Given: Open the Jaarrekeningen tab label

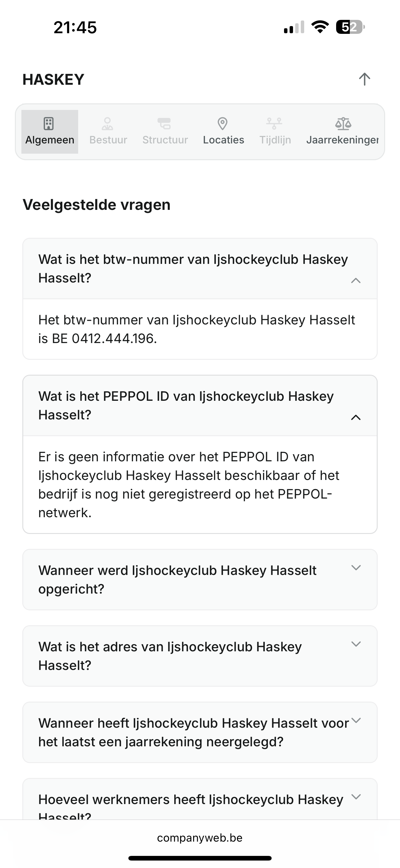Looking at the screenshot, I should (x=342, y=140).
